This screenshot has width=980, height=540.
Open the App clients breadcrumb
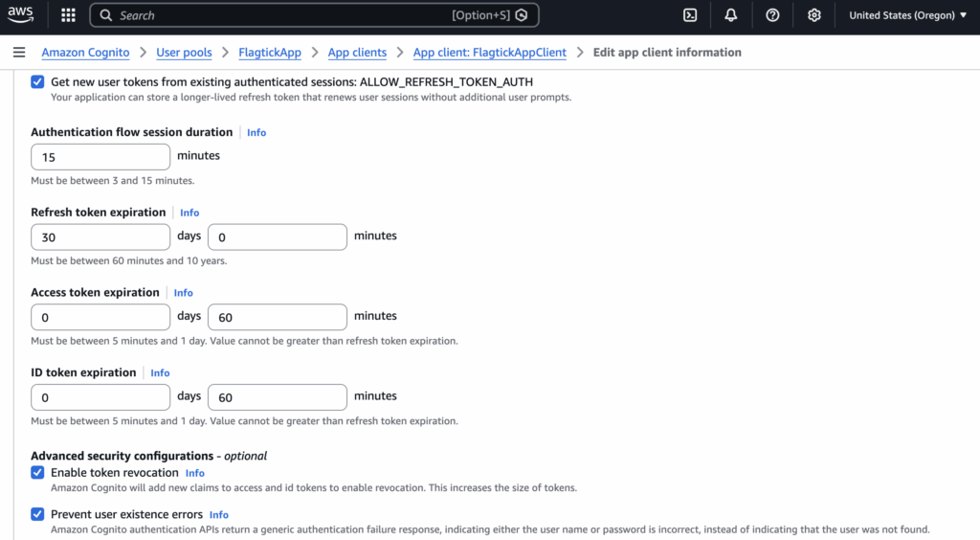pos(357,53)
